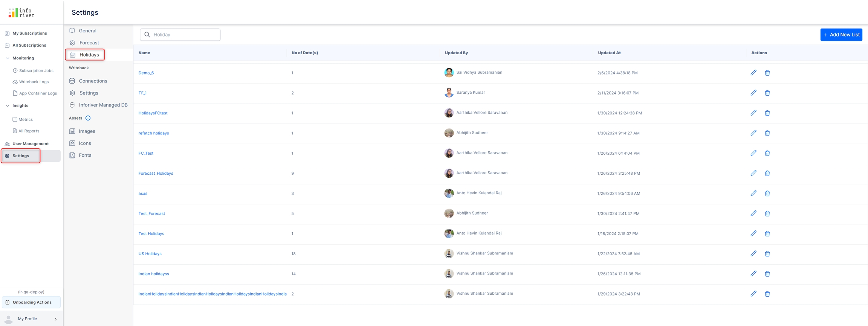Click the Inforiver logo
The height and width of the screenshot is (326, 868).
point(21,13)
